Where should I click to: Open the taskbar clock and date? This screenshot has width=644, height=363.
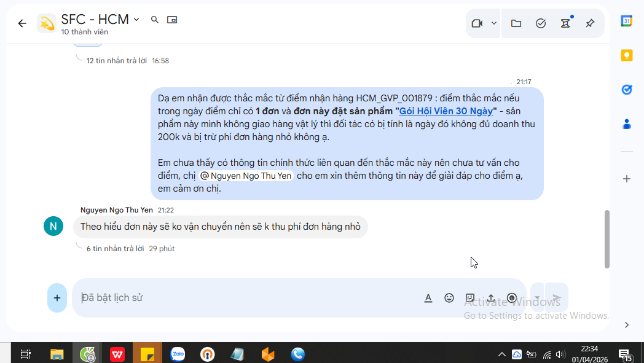click(x=589, y=354)
